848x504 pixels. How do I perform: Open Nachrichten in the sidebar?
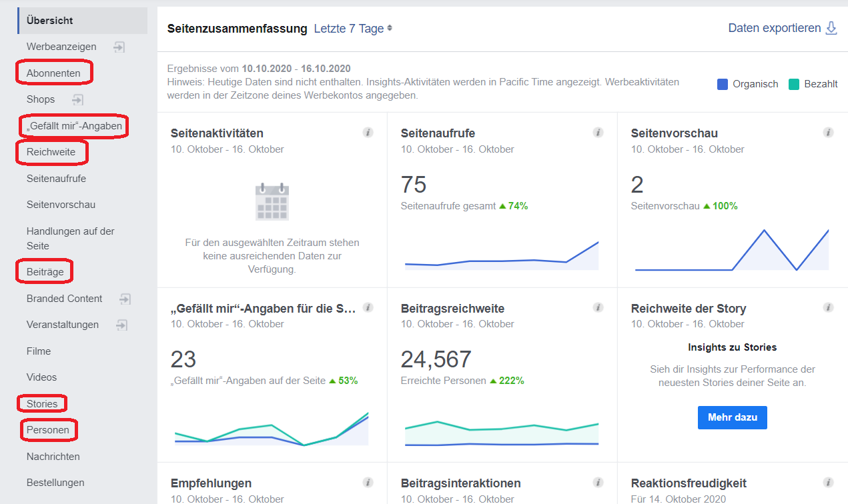pos(53,457)
